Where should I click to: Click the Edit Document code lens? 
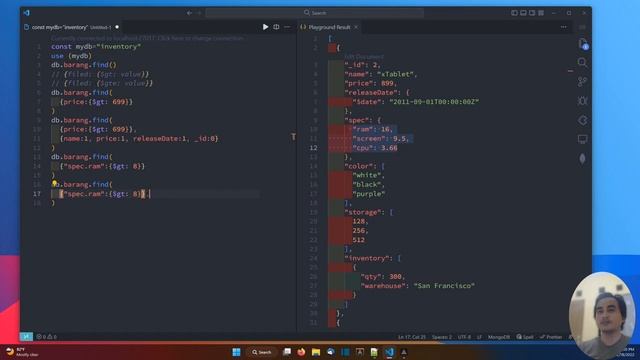(x=364, y=56)
